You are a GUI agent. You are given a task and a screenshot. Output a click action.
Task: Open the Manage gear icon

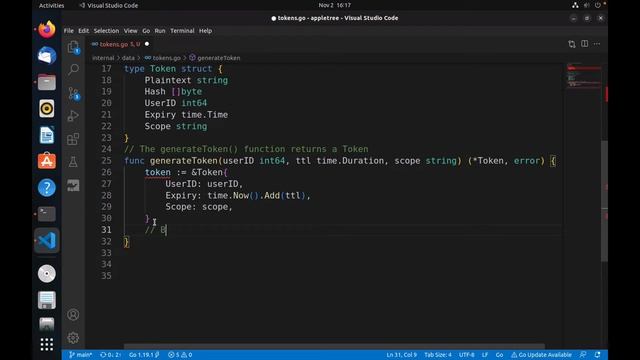[73, 338]
